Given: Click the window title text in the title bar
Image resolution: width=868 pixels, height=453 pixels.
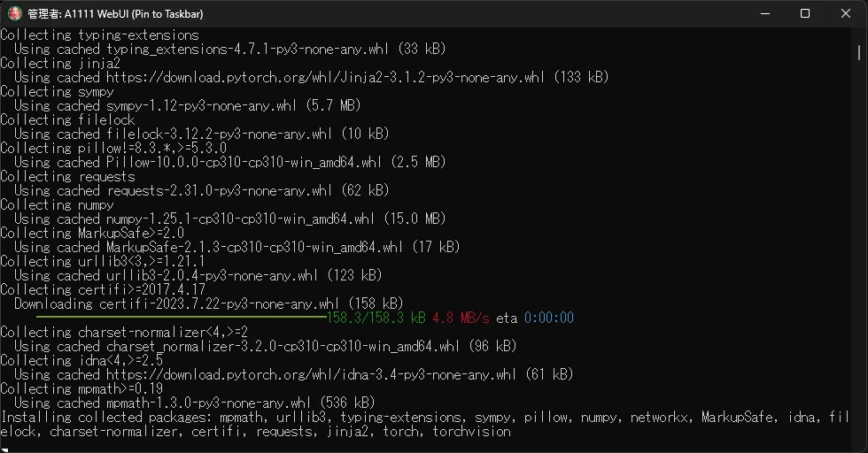Looking at the screenshot, I should click(x=115, y=14).
